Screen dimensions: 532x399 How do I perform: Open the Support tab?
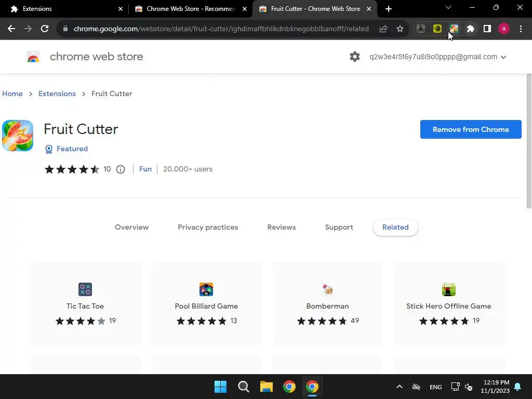339,228
